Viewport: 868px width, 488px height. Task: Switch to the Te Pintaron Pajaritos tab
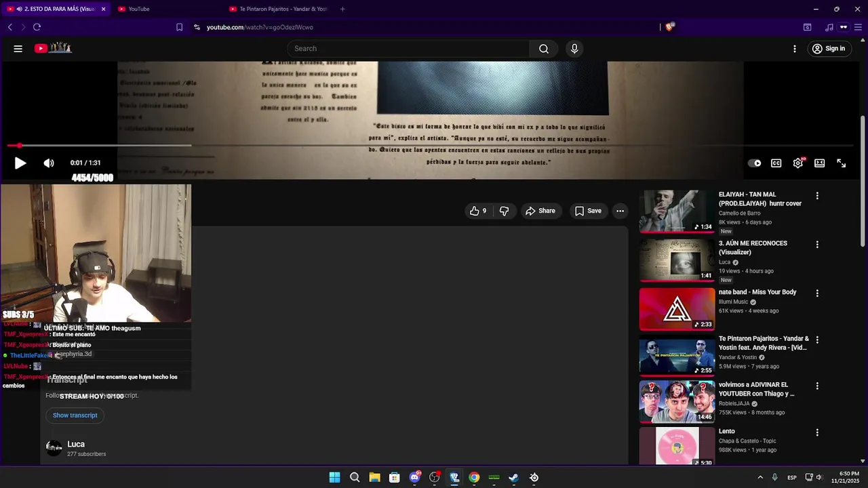278,9
